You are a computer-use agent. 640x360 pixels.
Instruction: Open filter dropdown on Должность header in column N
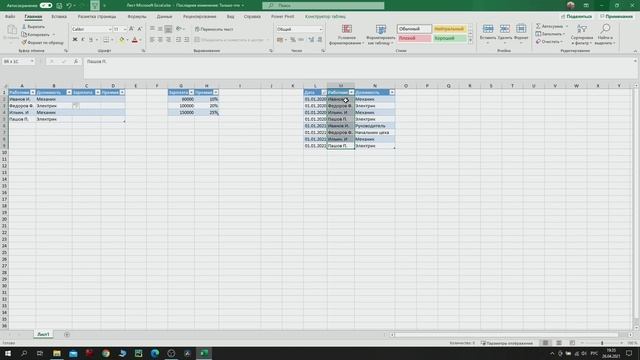392,92
